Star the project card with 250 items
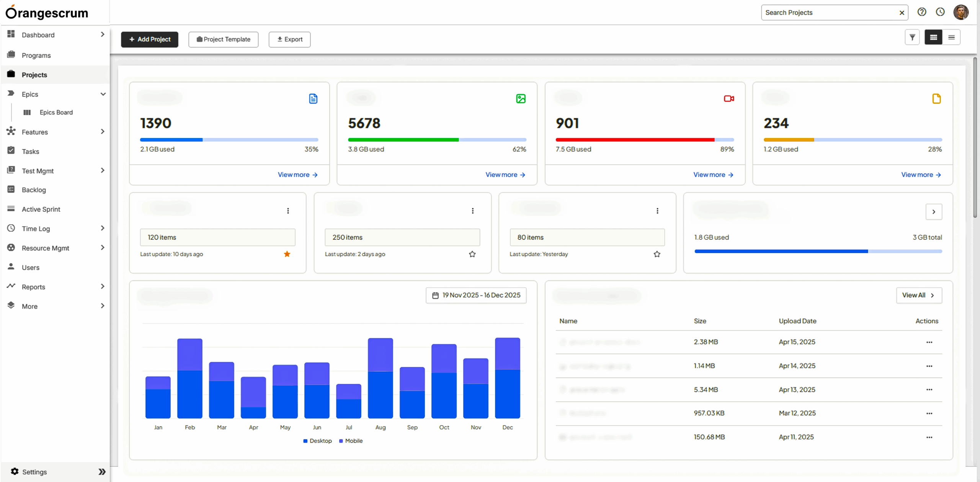The width and height of the screenshot is (980, 482). 472,254
